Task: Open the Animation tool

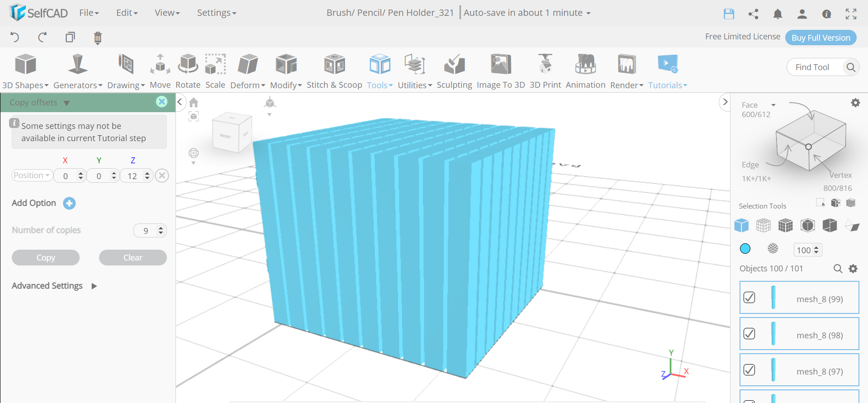Action: [x=585, y=71]
